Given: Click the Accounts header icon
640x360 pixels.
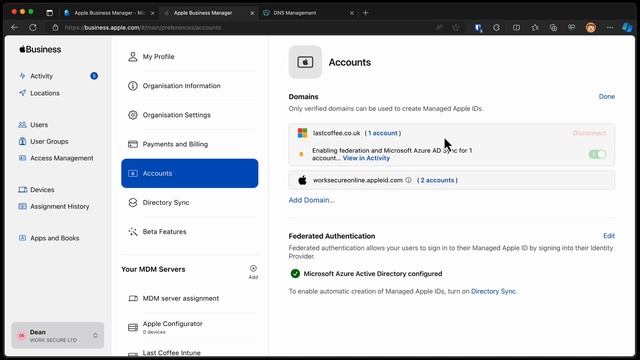Looking at the screenshot, I should [x=305, y=62].
